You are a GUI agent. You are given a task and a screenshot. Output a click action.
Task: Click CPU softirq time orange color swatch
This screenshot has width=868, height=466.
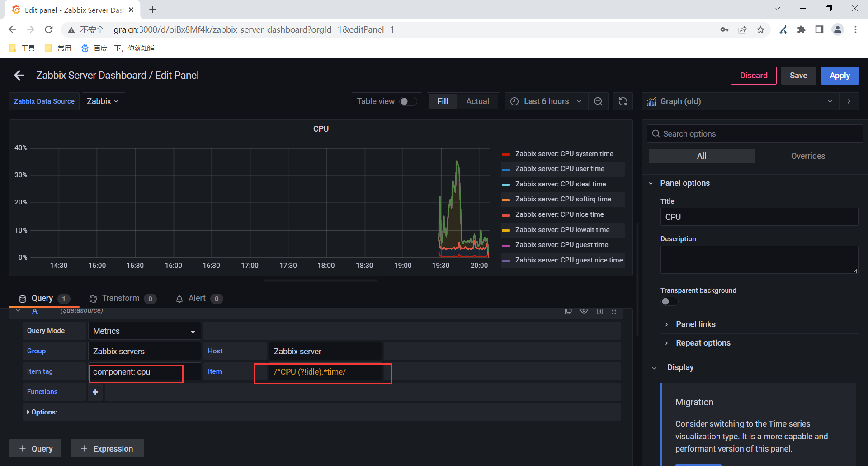click(x=506, y=200)
